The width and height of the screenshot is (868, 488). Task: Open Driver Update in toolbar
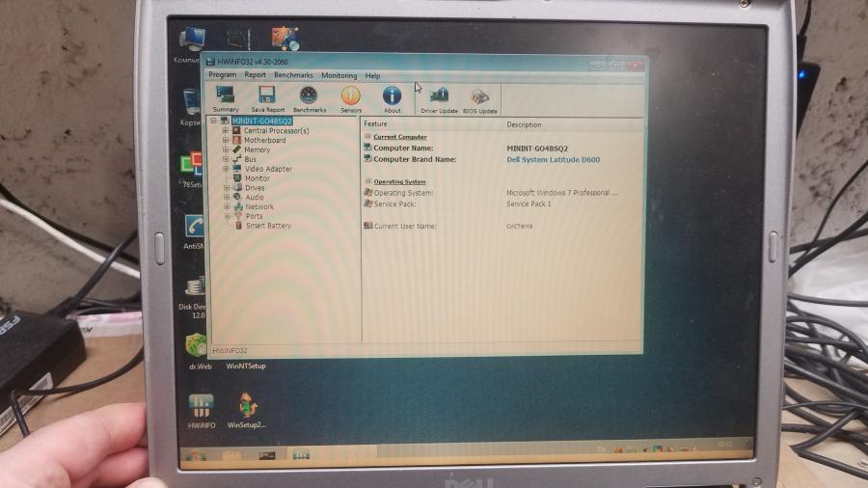coord(439,100)
